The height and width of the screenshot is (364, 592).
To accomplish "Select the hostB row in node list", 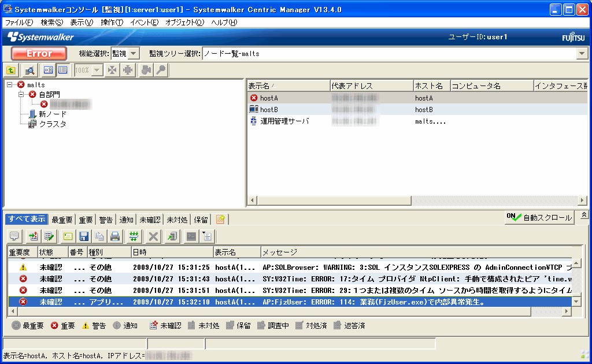I will tap(417, 110).
